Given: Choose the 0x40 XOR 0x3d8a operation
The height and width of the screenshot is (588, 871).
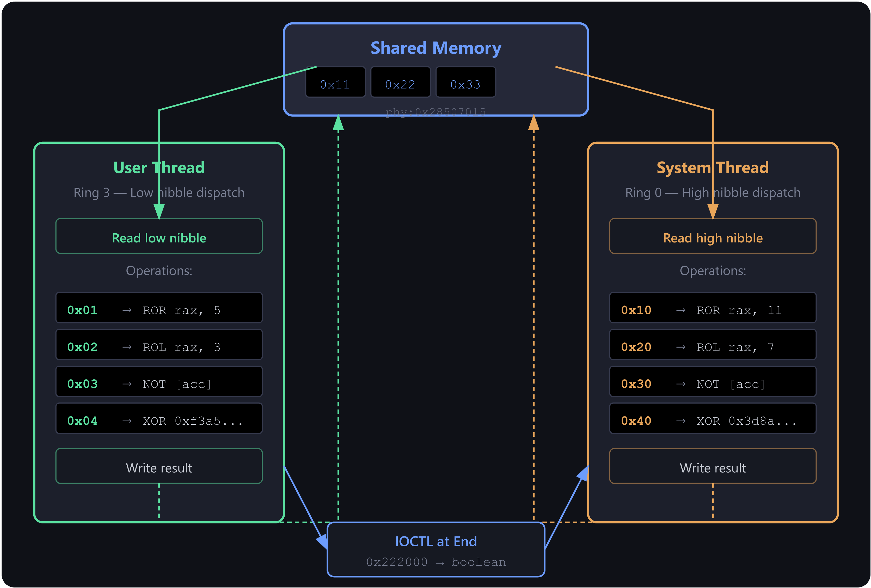Looking at the screenshot, I should 713,418.
